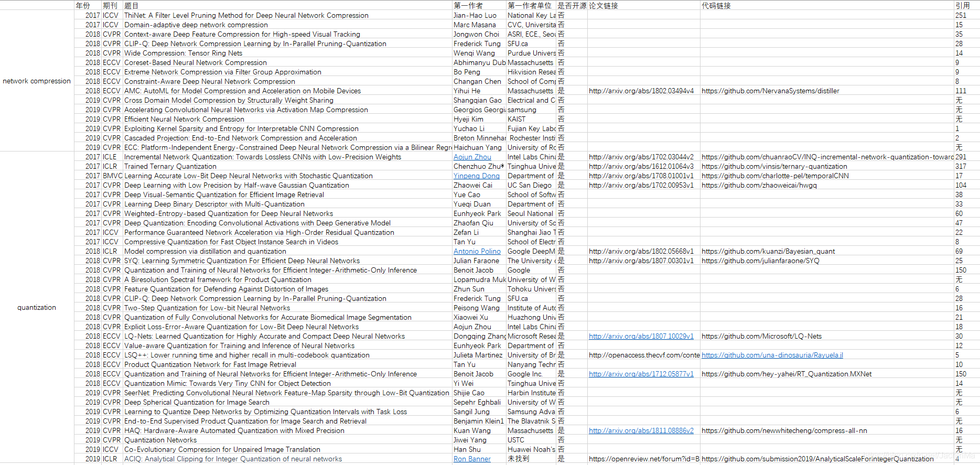980x465 pixels.
Task: Select 'Coreset-Based Neural Network Compression' cell
Action: [287, 62]
